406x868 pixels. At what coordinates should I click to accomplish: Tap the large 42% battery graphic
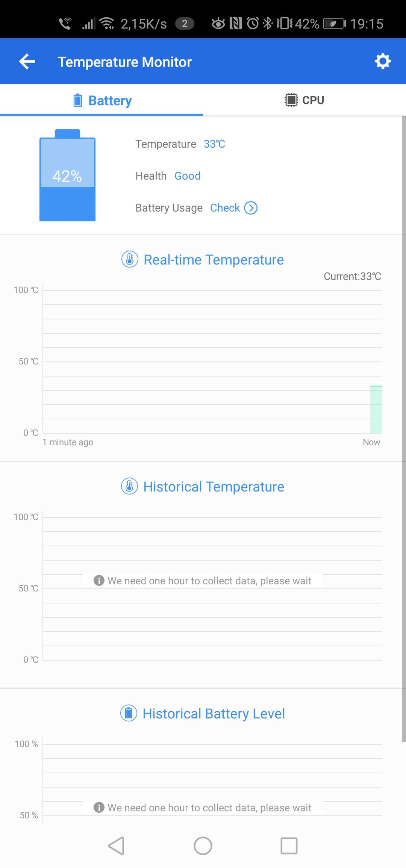pyautogui.click(x=67, y=175)
